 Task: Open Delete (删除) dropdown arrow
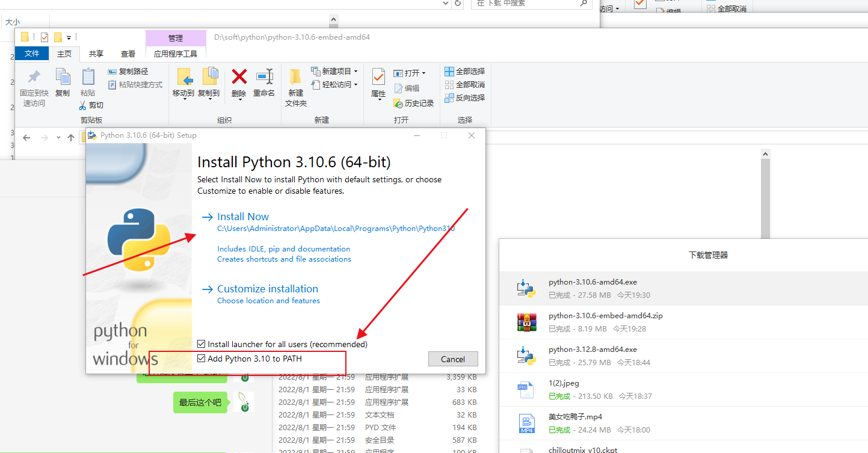[239, 99]
